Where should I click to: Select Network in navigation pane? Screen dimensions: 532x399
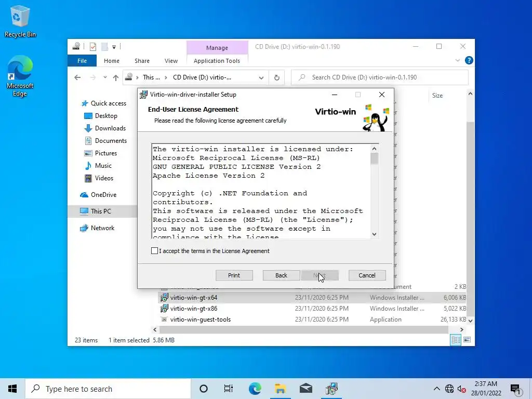[97, 228]
